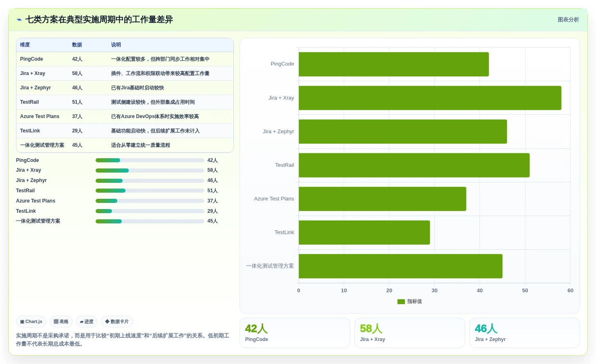Select the Jira + Xray table cell
Viewport: 596px width, 364px height.
[x=33, y=73]
